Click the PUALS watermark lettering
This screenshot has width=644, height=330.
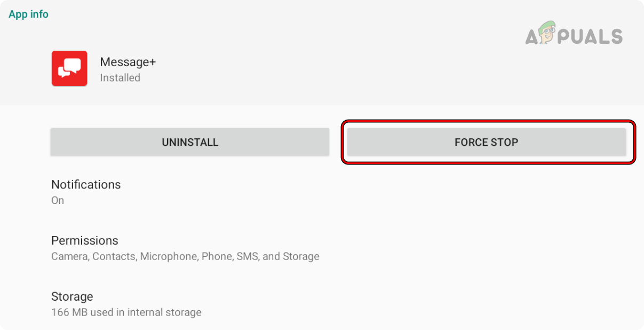593,36
